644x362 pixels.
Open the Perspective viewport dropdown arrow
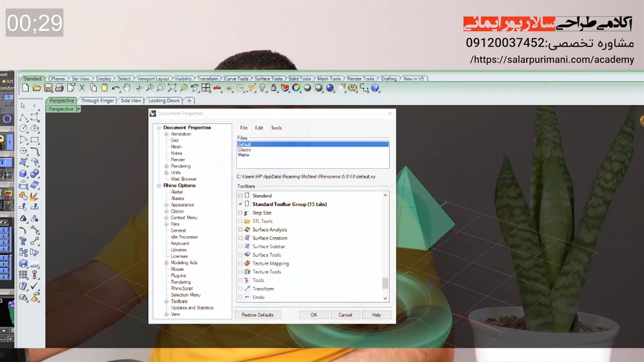78,109
